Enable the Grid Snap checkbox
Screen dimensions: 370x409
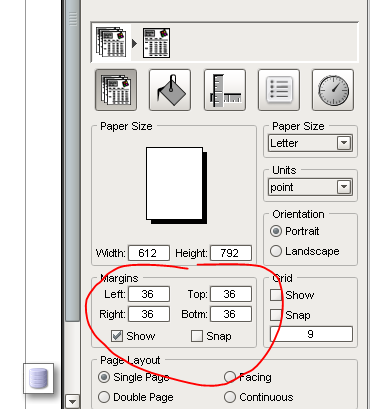point(276,315)
